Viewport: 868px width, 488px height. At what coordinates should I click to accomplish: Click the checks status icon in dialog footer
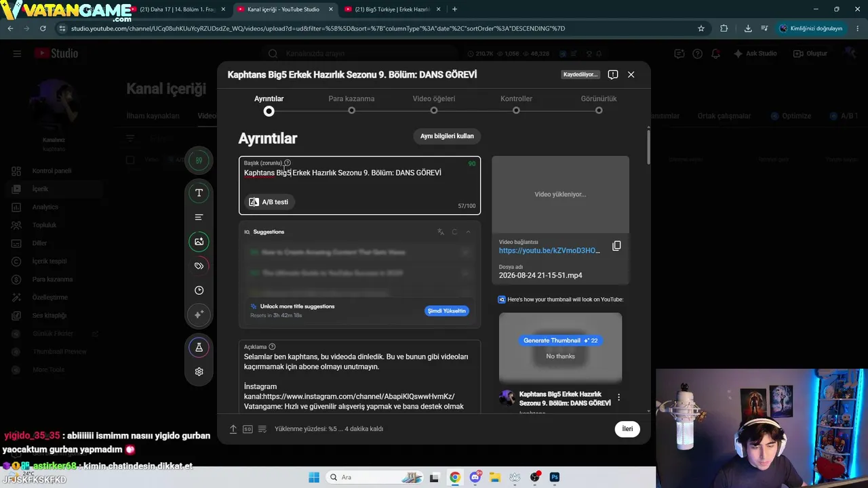(262, 429)
